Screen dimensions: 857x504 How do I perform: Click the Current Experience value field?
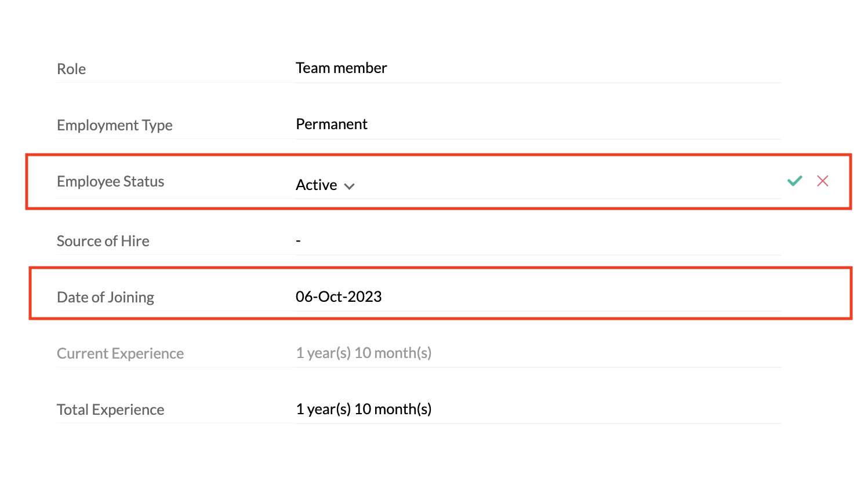(364, 353)
